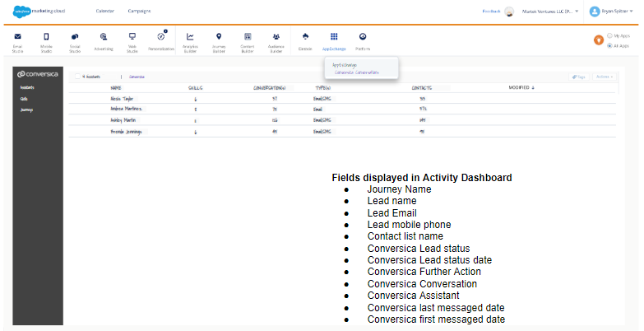Click the Tags button
The width and height of the screenshot is (644, 331).
click(579, 77)
